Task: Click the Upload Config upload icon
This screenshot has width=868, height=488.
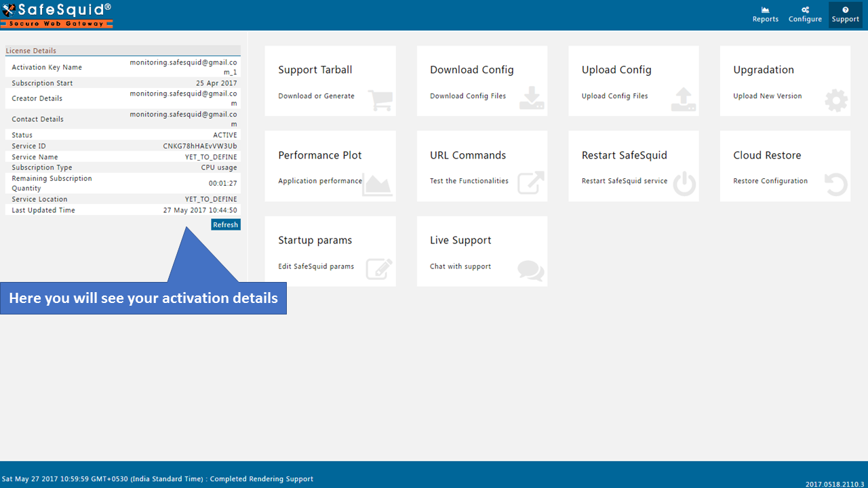Action: coord(684,99)
